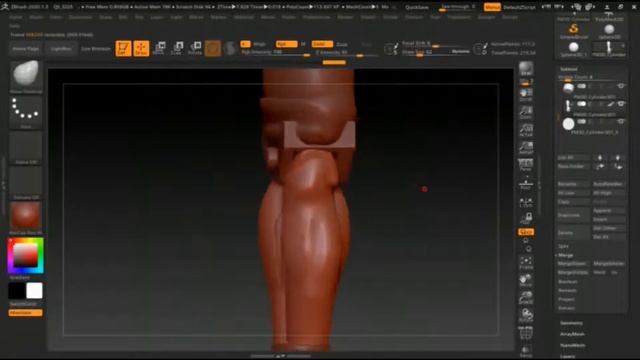Toggle Persp perspective view
Screen dimensions: 640x360
(526, 165)
